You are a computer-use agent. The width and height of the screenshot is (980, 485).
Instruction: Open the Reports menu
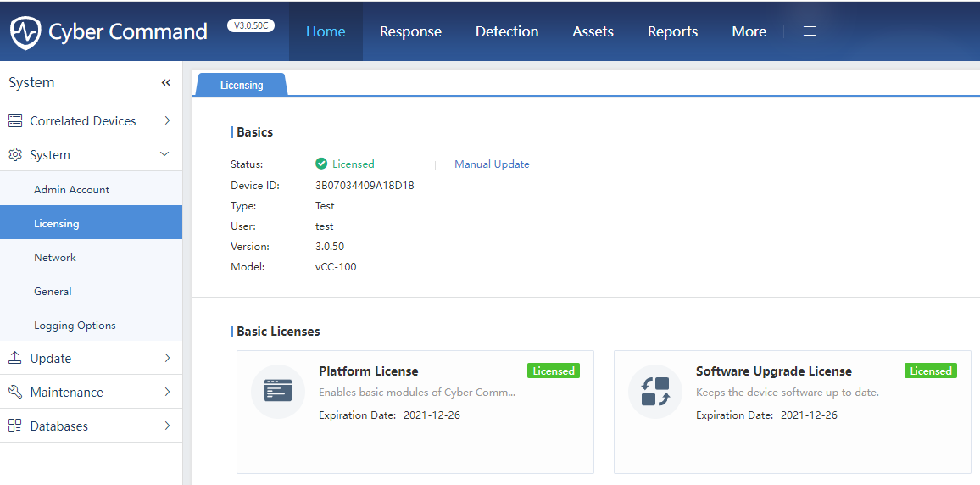click(672, 31)
